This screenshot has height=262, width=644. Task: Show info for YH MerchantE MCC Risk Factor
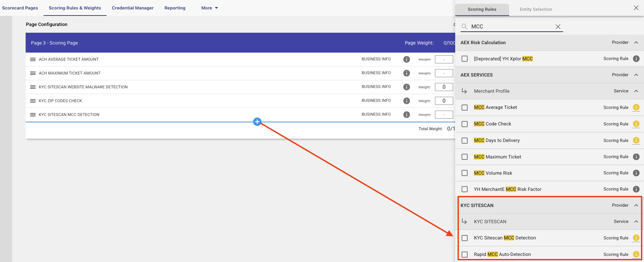(636, 189)
